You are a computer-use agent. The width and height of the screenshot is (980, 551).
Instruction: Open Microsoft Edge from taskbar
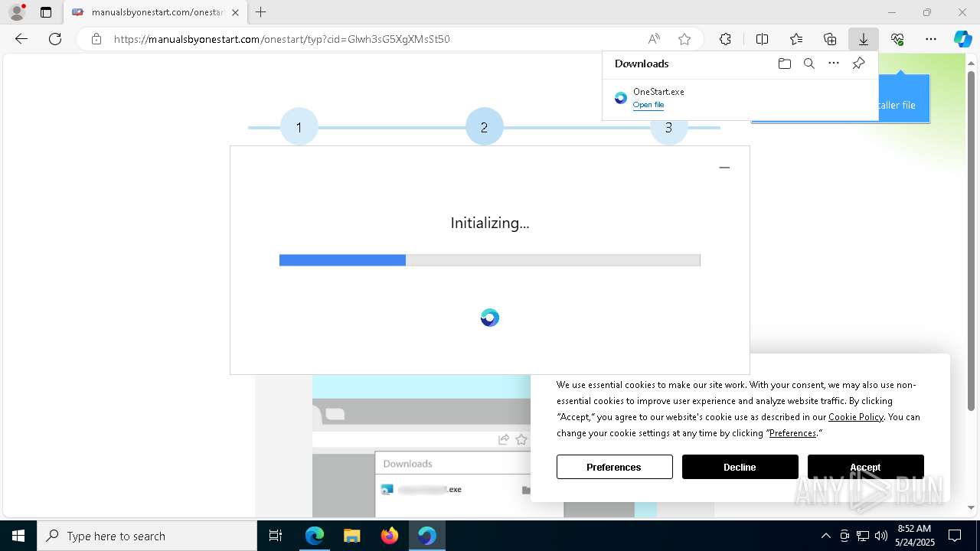315,536
